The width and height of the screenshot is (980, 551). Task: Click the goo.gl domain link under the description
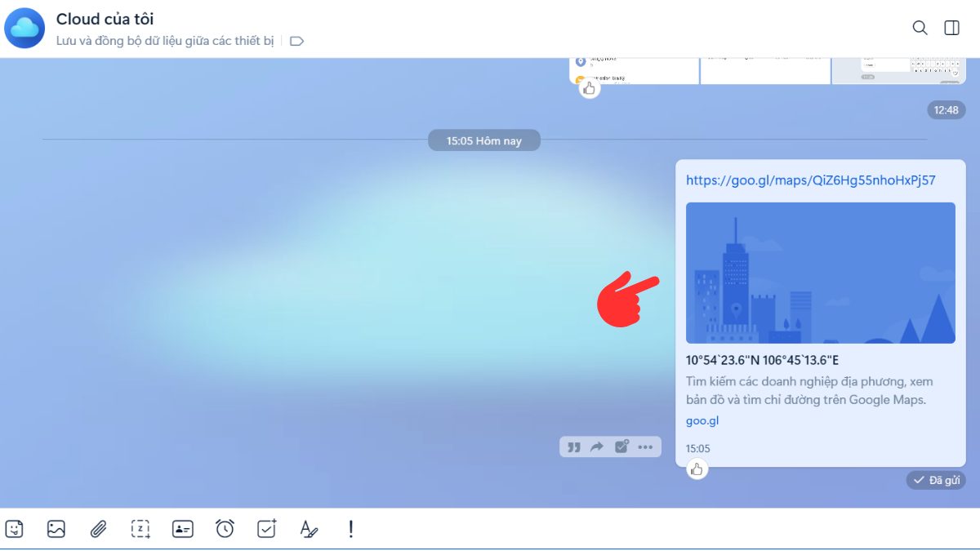tap(702, 421)
